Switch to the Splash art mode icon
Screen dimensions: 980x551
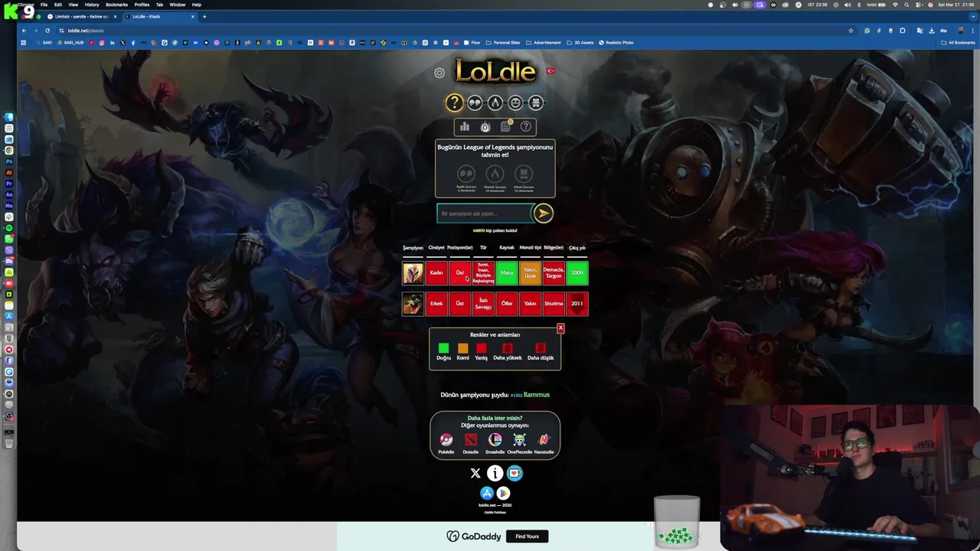(x=536, y=103)
